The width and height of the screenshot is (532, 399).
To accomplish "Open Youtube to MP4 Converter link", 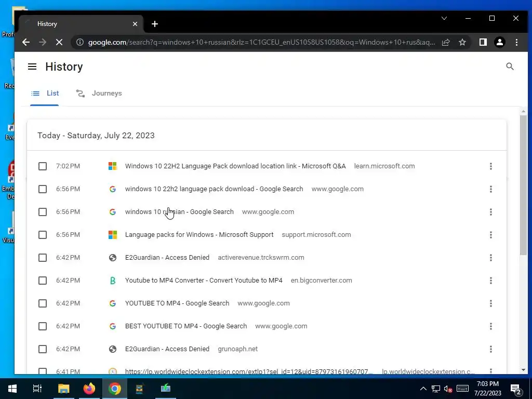I will coord(204,281).
